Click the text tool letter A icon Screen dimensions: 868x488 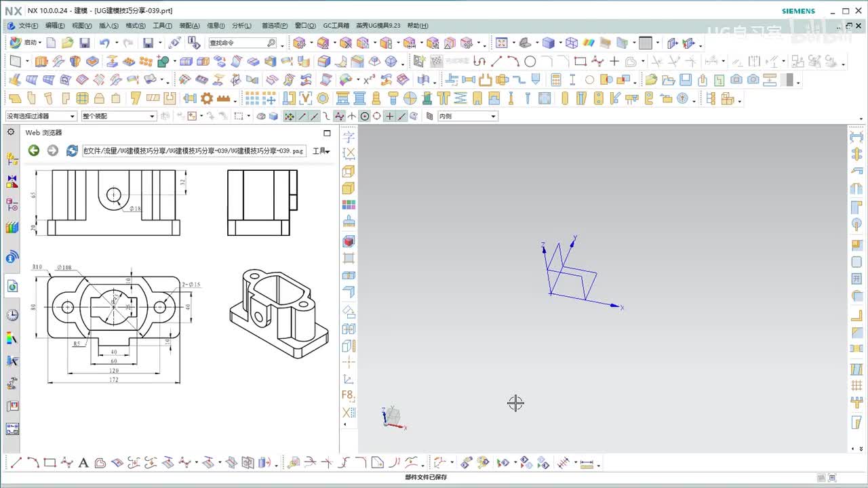point(83,464)
